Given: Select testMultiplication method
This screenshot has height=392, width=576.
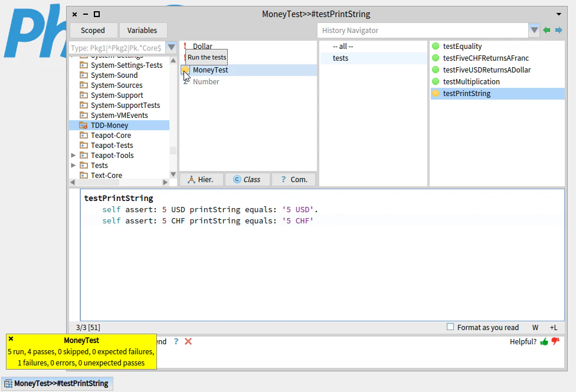Looking at the screenshot, I should (x=498, y=81).
